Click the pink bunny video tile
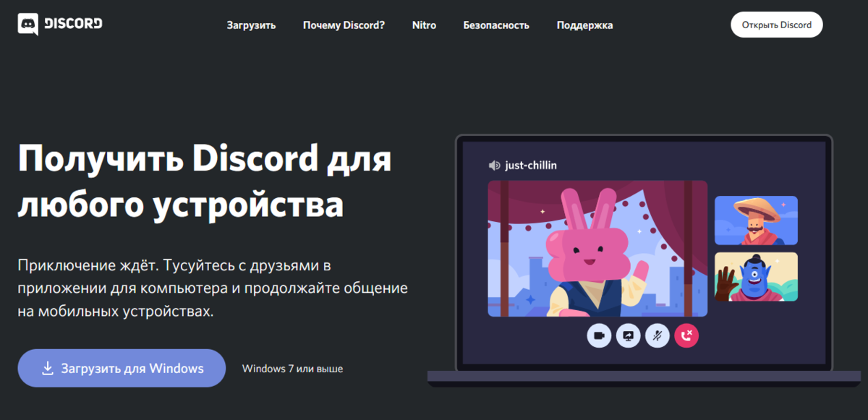 pyautogui.click(x=596, y=249)
